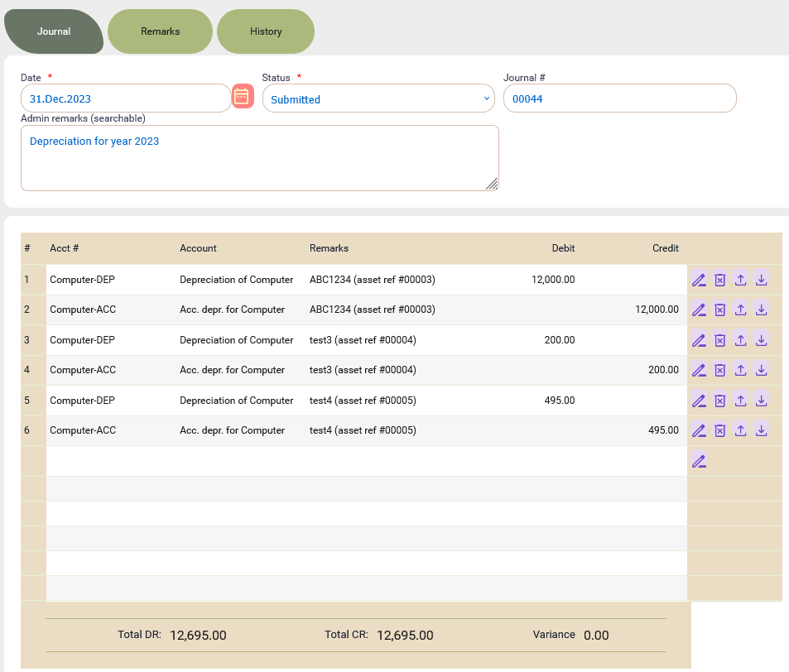This screenshot has width=789, height=672.
Task: Move row 4 down with download arrow
Action: click(762, 370)
